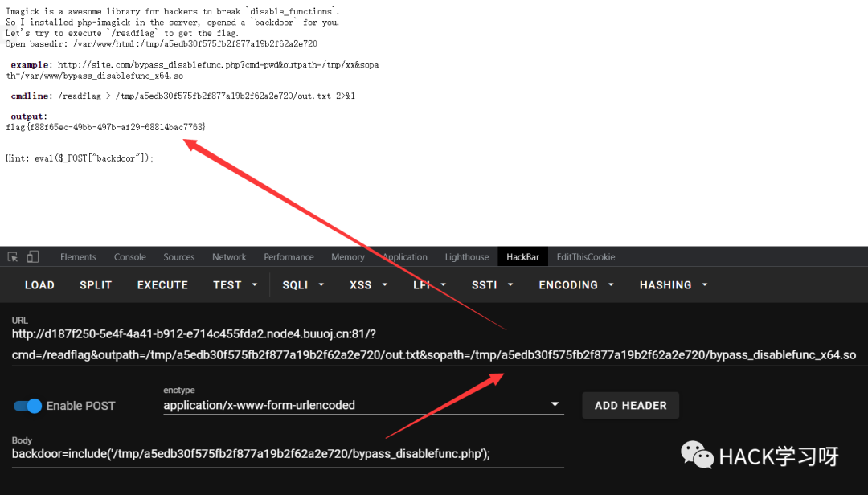Switch to the Application tab
The height and width of the screenshot is (495, 868).
(x=404, y=257)
